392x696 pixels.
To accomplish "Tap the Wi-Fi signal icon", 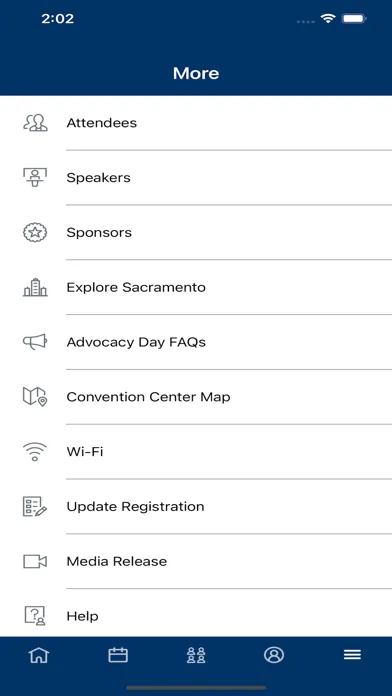I will [x=35, y=452].
